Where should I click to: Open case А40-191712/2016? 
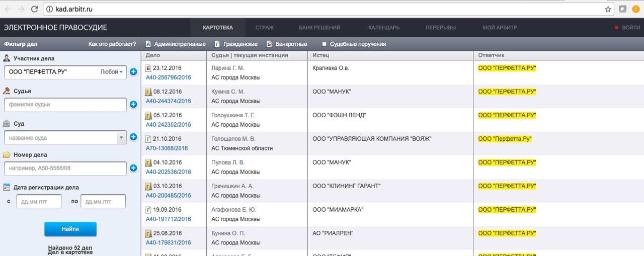[x=169, y=219]
